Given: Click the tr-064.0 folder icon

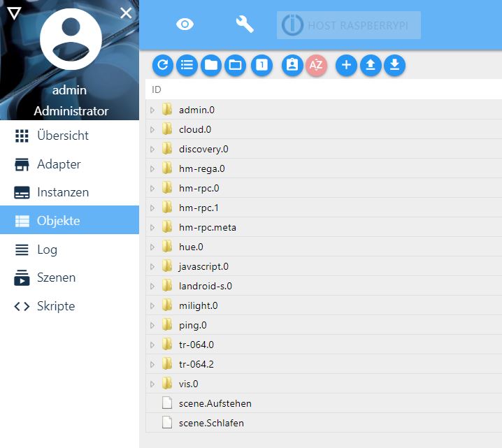Looking at the screenshot, I should pyautogui.click(x=167, y=345).
